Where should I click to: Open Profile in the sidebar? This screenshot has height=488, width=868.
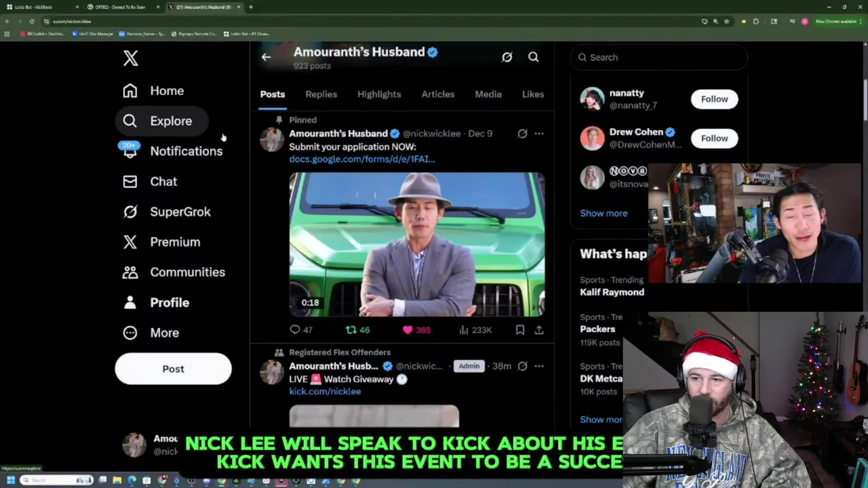tap(156, 302)
